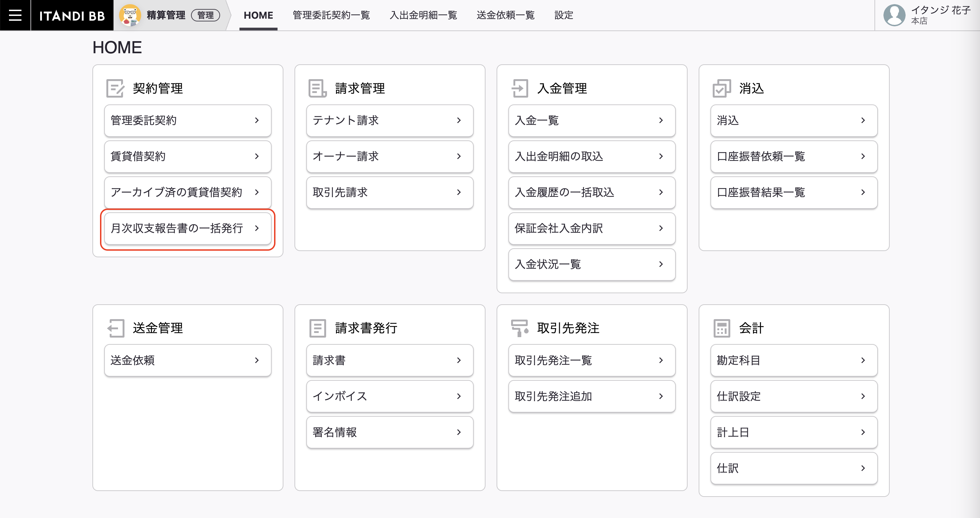Click the user avatar icon
The width and height of the screenshot is (980, 518).
coord(894,15)
